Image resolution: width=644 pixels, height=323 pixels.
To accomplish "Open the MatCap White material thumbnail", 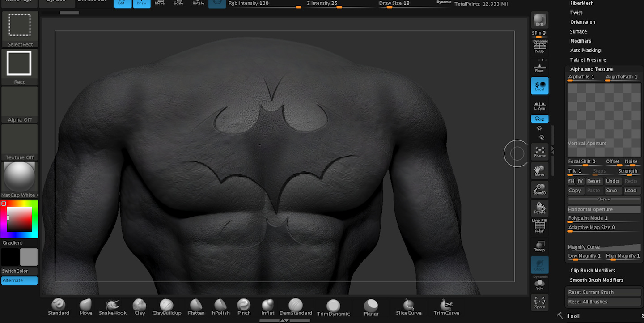I will (19, 180).
